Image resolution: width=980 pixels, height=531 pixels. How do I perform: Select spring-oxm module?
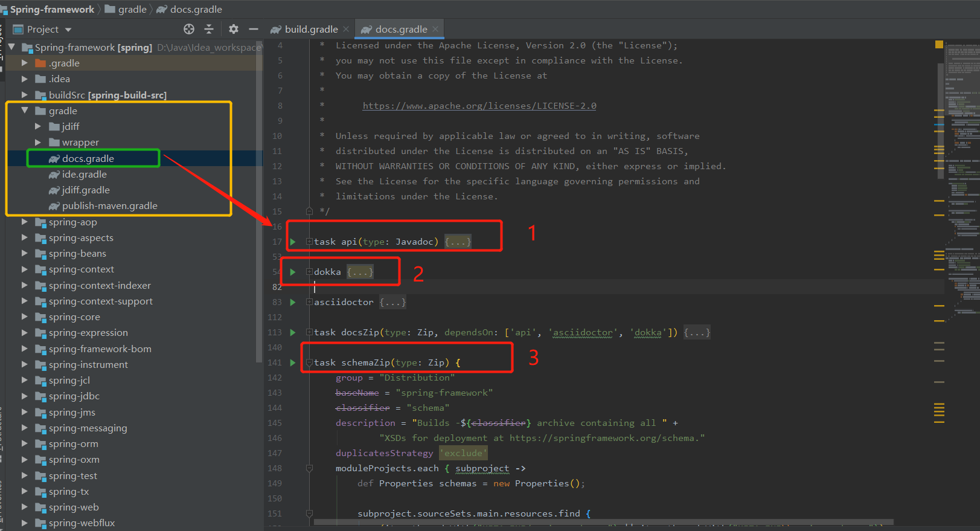click(74, 459)
